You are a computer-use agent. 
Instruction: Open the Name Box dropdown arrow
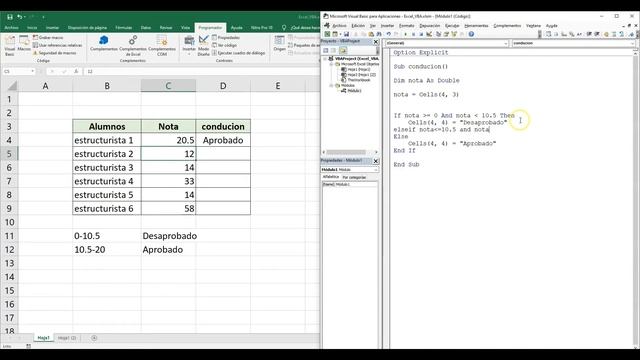33,71
